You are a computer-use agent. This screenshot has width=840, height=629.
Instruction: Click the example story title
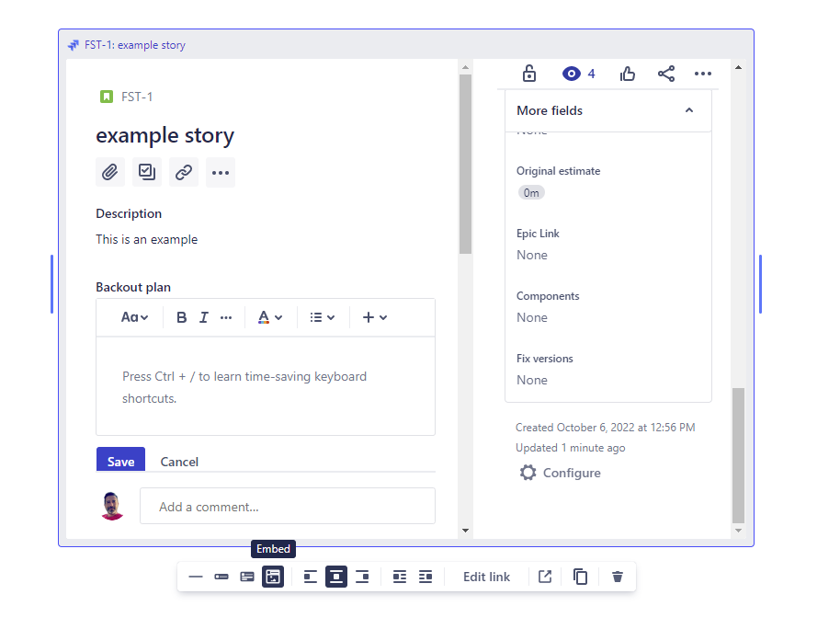pyautogui.click(x=165, y=135)
